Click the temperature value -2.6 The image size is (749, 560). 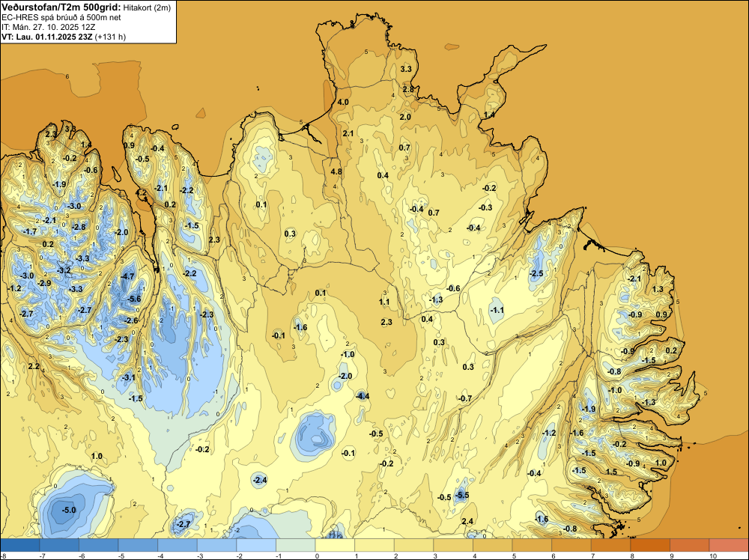[x=131, y=320]
